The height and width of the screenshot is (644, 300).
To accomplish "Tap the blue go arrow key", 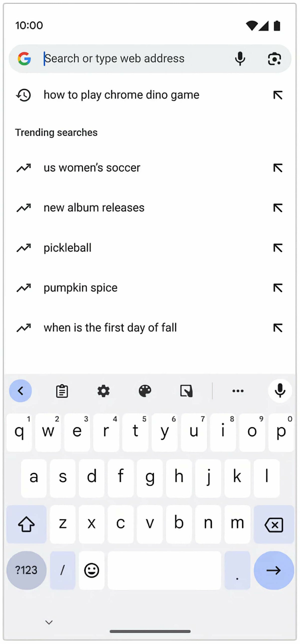I will [x=274, y=570].
